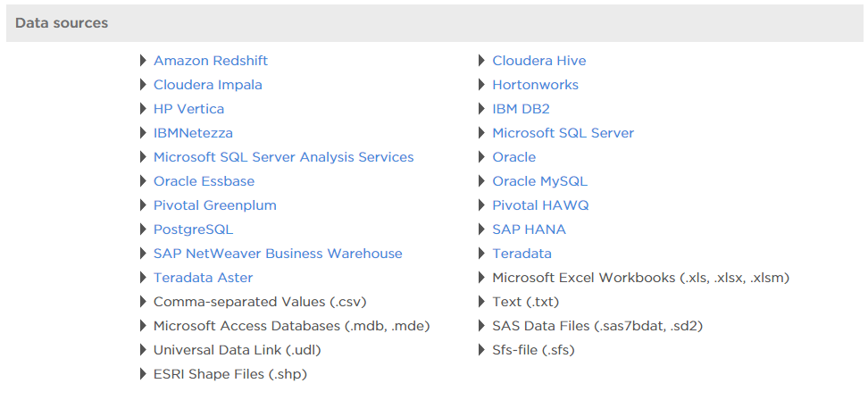Open the Pivotal Greenplum link
Image resolution: width=868 pixels, height=400 pixels.
pyautogui.click(x=215, y=205)
